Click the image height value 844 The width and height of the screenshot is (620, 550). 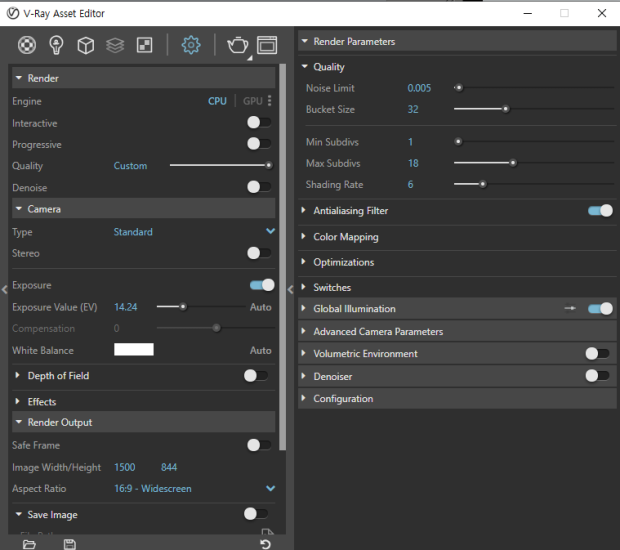169,467
